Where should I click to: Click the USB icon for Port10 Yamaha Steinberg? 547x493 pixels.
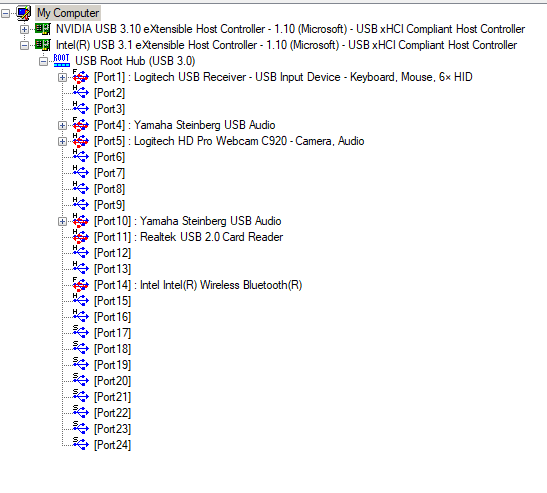[81, 221]
